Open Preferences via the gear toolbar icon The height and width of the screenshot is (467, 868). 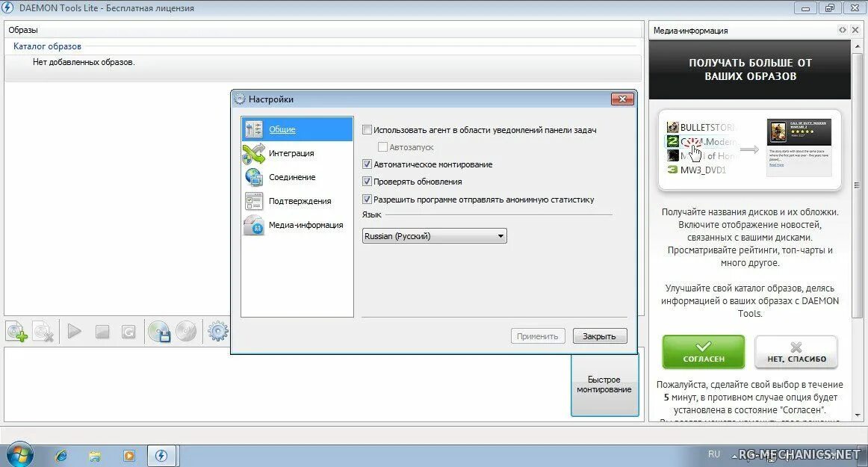pos(217,331)
